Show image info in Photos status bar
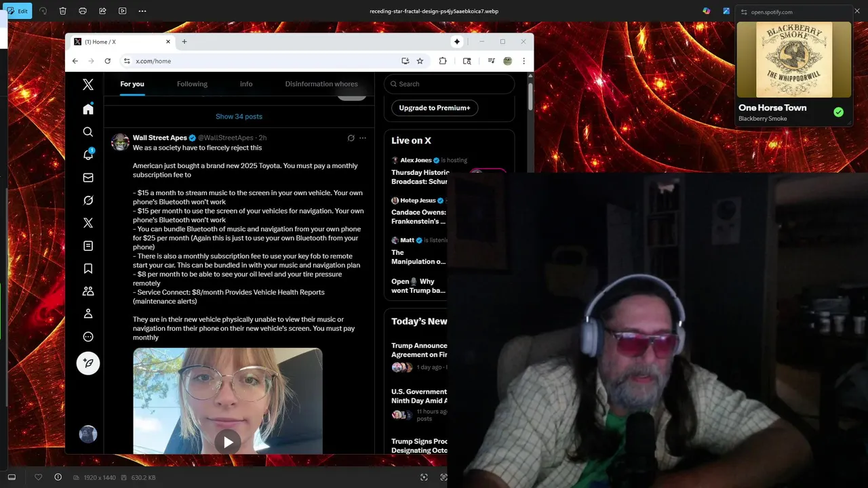This screenshot has width=868, height=488. click(58, 477)
